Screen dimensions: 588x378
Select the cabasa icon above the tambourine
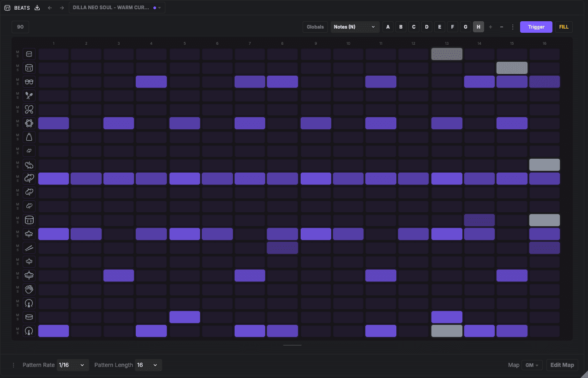point(29,109)
